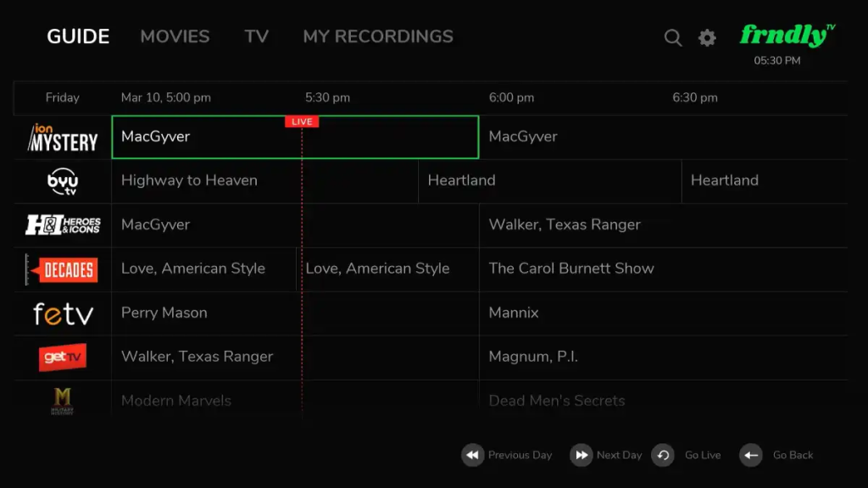Click the Next Day fast-forward icon
This screenshot has height=488, width=868.
pos(581,455)
